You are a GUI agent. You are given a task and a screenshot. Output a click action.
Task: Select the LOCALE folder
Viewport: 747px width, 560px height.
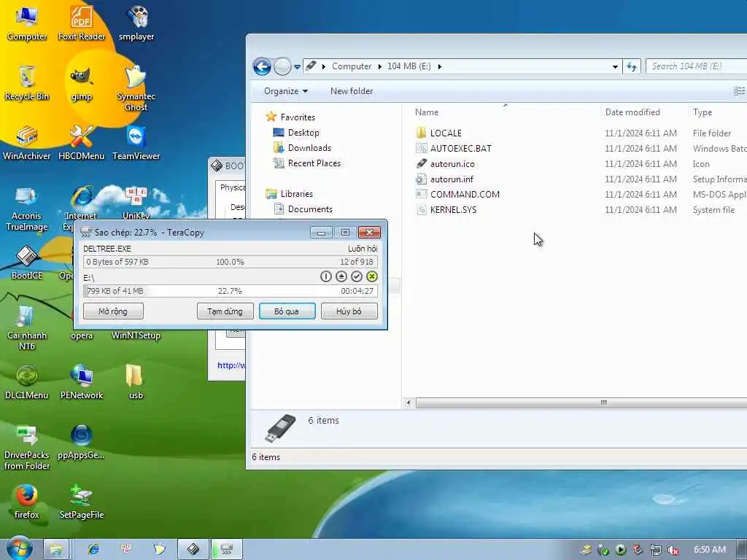pyautogui.click(x=446, y=133)
